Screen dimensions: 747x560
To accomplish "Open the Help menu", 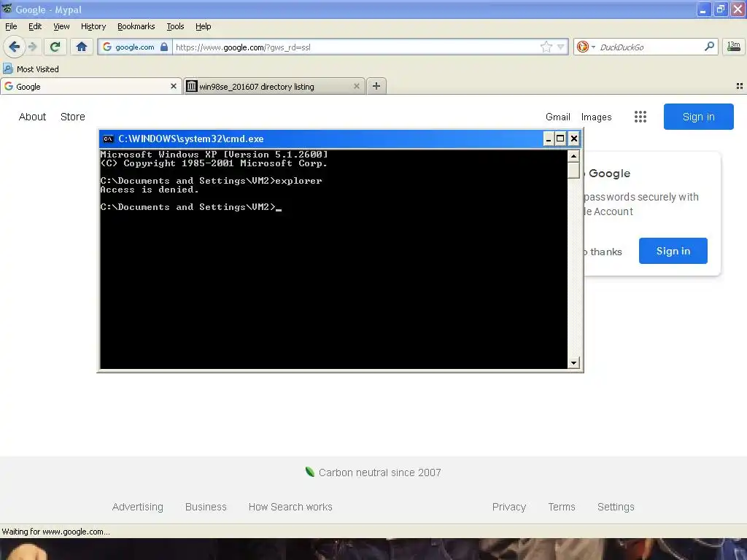I will pyautogui.click(x=203, y=26).
